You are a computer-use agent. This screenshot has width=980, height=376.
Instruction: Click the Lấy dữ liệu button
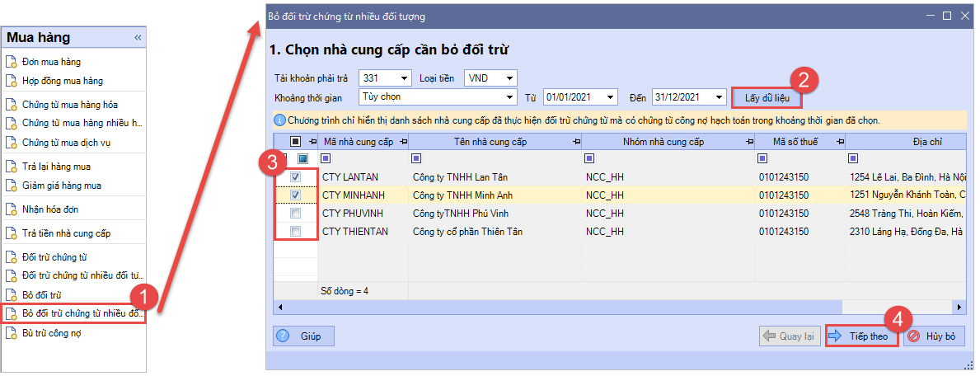(767, 97)
